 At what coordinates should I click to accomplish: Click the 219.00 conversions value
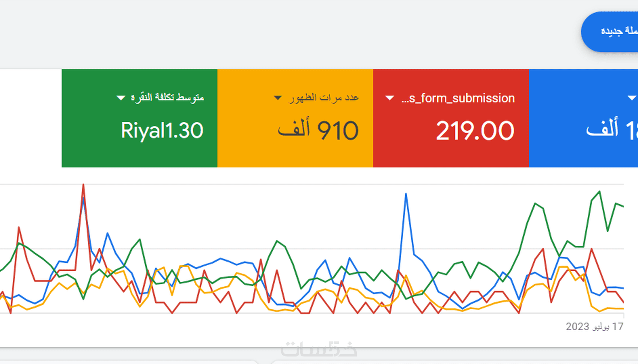(x=475, y=131)
